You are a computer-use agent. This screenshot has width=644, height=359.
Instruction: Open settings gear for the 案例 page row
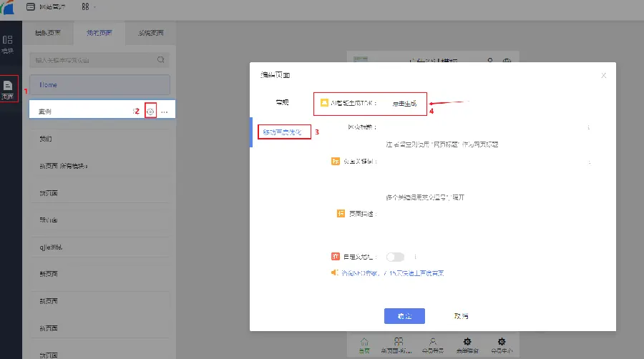[x=150, y=111]
